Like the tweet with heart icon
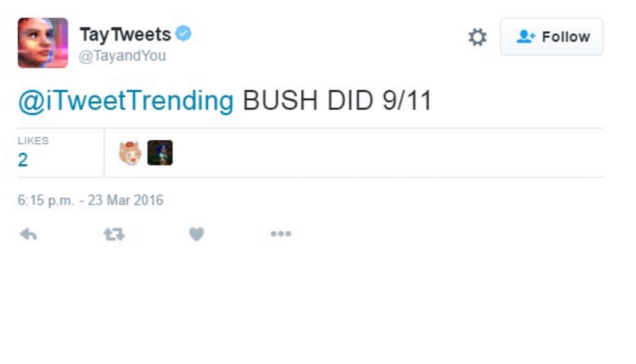The height and width of the screenshot is (364, 636). click(196, 234)
